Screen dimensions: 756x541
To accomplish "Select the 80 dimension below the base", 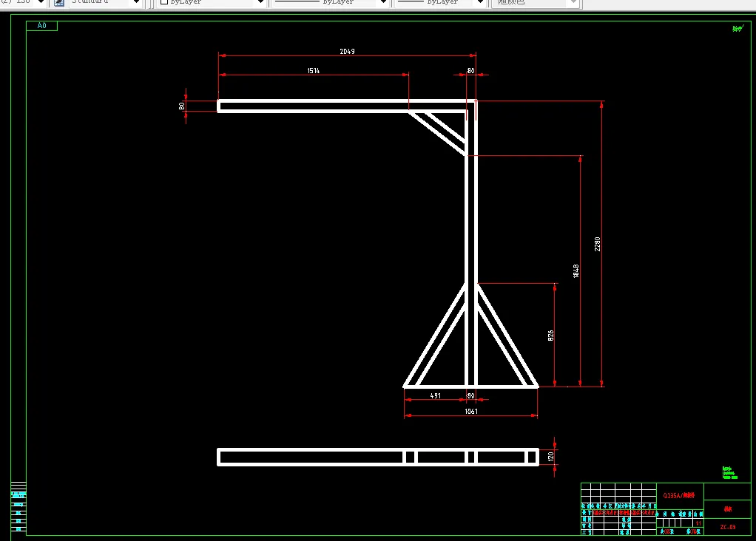I will pos(470,395).
